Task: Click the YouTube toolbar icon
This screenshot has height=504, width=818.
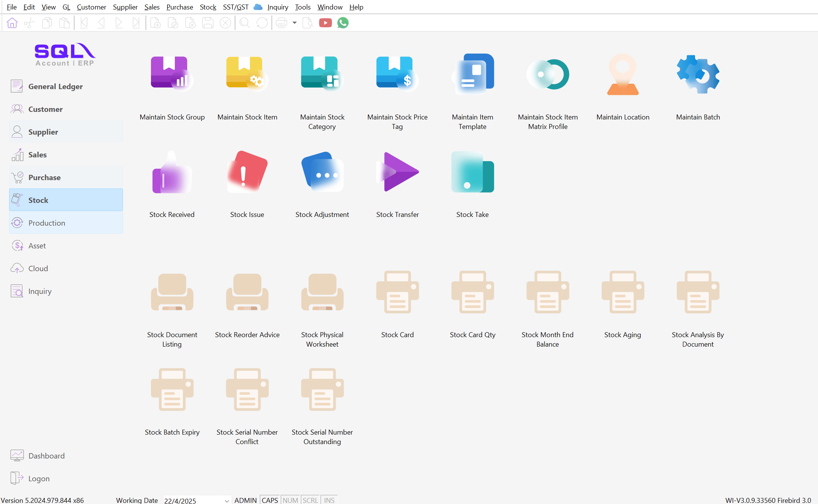Action: pyautogui.click(x=325, y=23)
